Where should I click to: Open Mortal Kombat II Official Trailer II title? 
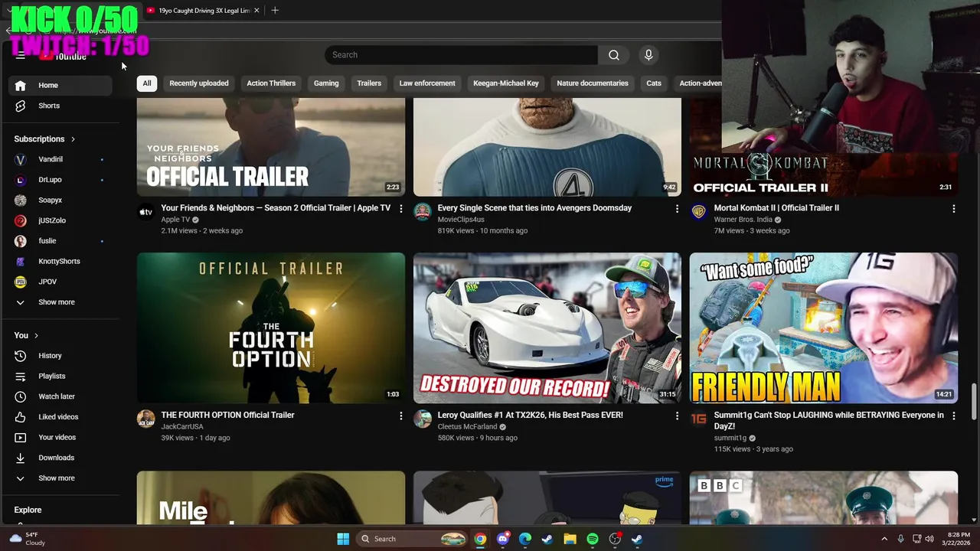pos(776,208)
